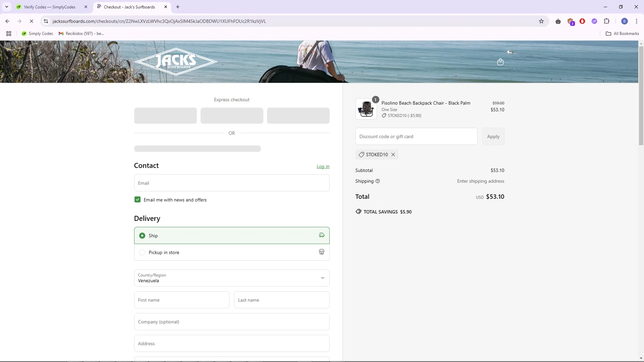Click the third express checkout button
This screenshot has height=362, width=644.
(x=298, y=116)
